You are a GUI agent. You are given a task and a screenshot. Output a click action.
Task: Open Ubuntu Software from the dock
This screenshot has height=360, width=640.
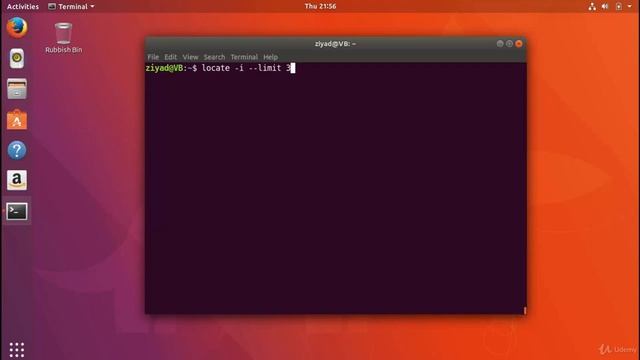[17, 120]
